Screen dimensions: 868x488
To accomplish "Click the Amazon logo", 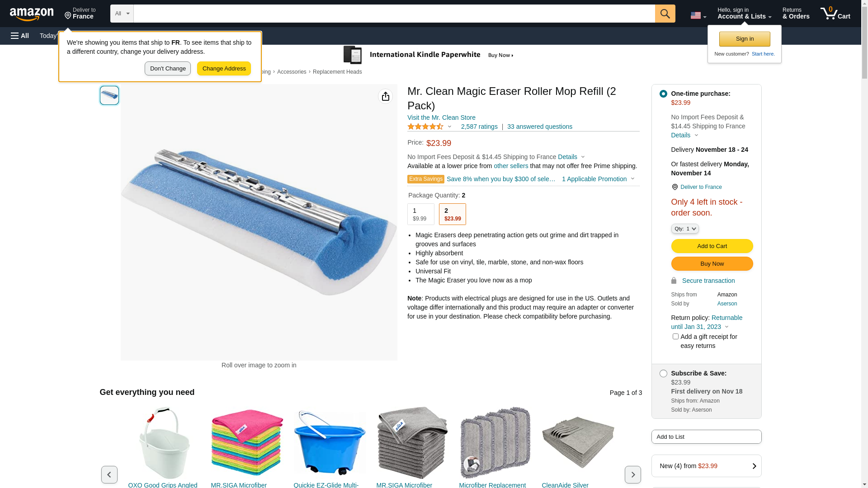I will pyautogui.click(x=32, y=14).
